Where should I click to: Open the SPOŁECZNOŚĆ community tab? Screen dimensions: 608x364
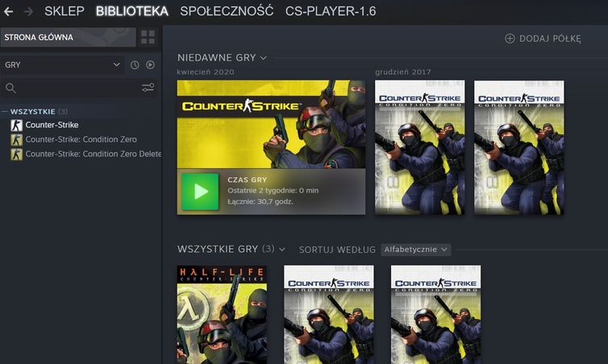227,11
